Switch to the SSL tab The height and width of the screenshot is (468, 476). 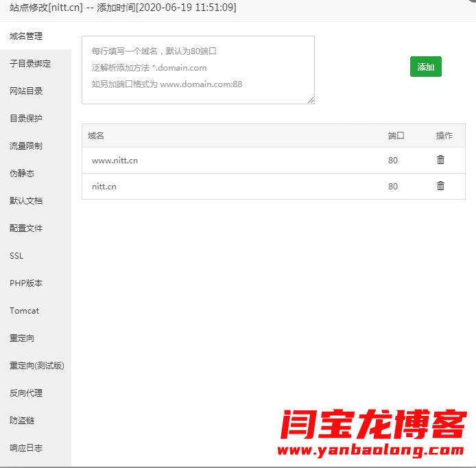tap(16, 256)
